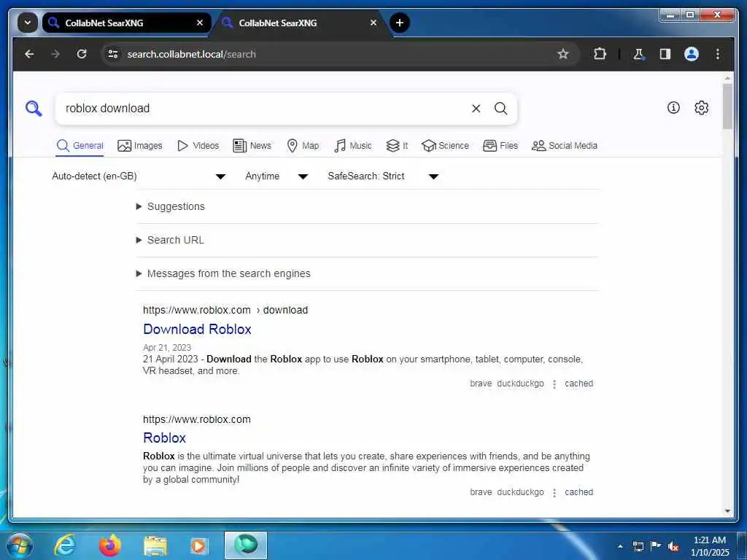The width and height of the screenshot is (747, 560).
Task: Submit search with the magnifier button in search box
Action: (x=500, y=109)
